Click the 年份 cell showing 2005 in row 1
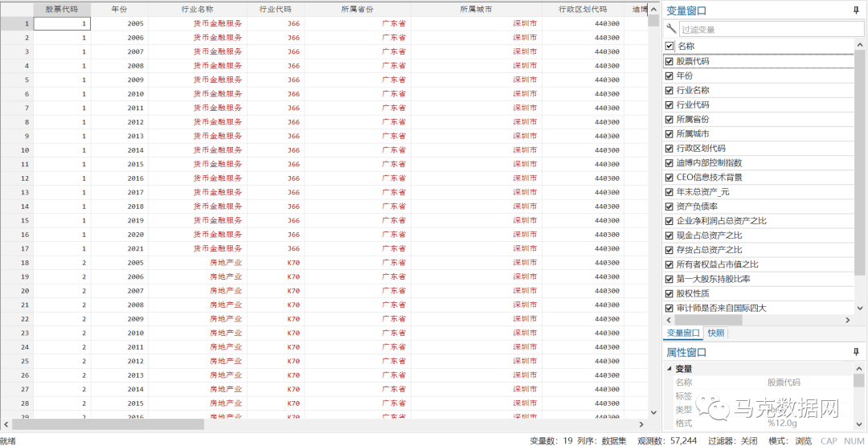868x446 pixels. [120, 24]
